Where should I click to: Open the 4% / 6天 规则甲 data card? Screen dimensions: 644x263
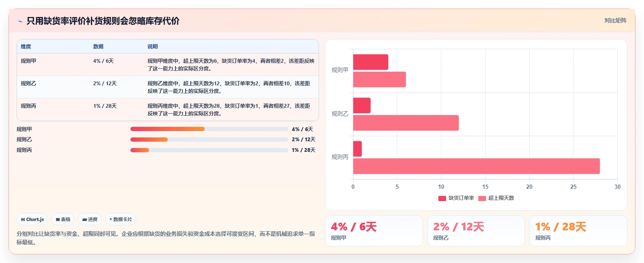[374, 231]
